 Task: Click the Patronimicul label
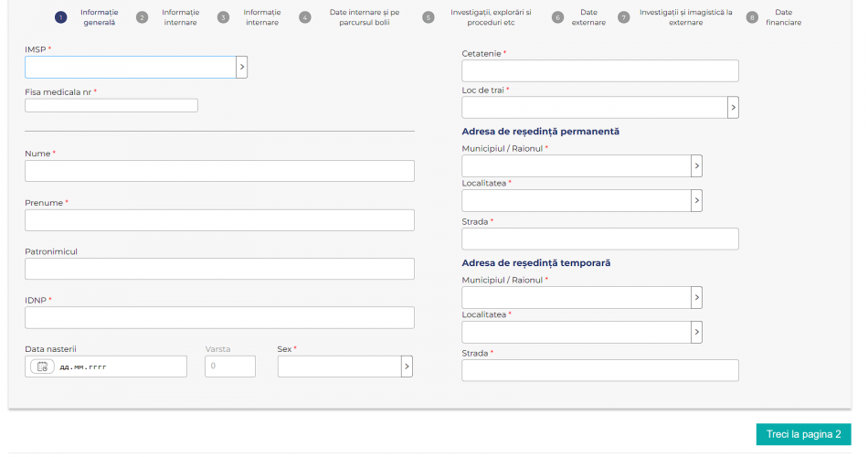tap(51, 251)
